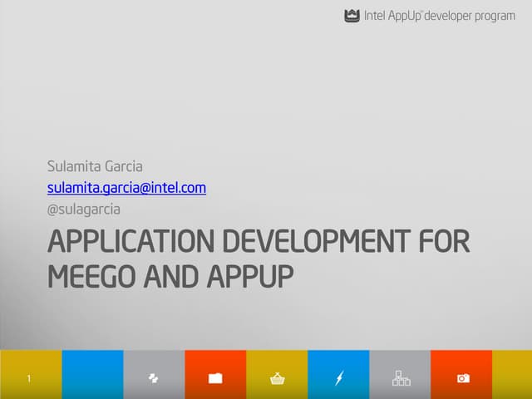Click the two-squares icon on gray tile
Screen dimensions: 532x399
point(153,379)
